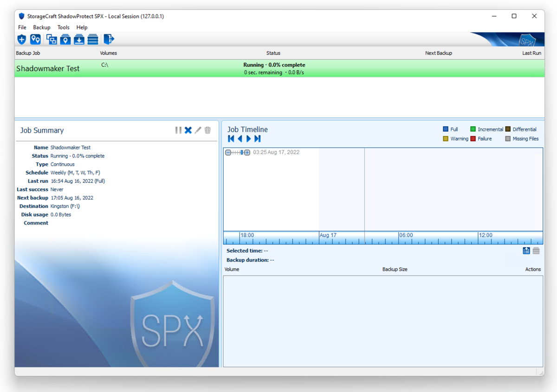Click the three-layer stack toolbar icon
Viewport: 557px width, 392px height.
tap(93, 39)
